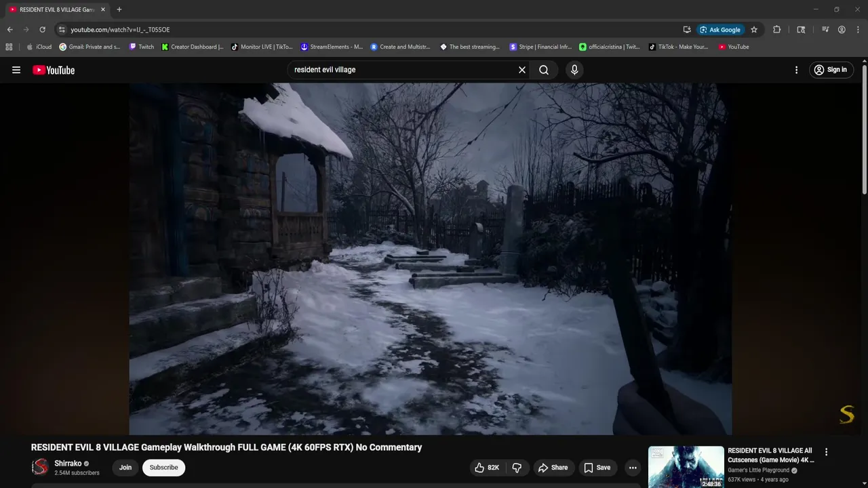This screenshot has height=488, width=868.
Task: Clear the search box with X
Action: point(522,70)
